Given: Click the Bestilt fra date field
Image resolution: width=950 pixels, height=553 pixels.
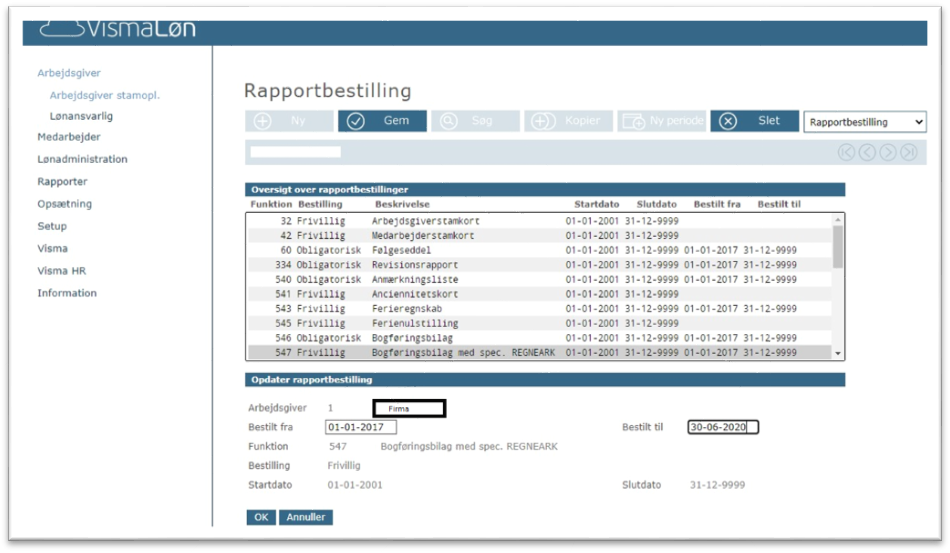Looking at the screenshot, I should pos(360,427).
